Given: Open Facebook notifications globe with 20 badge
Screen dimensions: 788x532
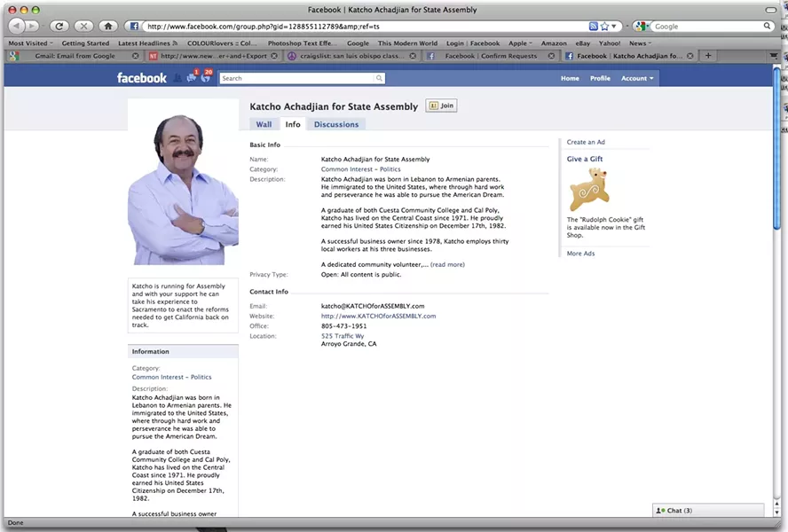Looking at the screenshot, I should 207,76.
